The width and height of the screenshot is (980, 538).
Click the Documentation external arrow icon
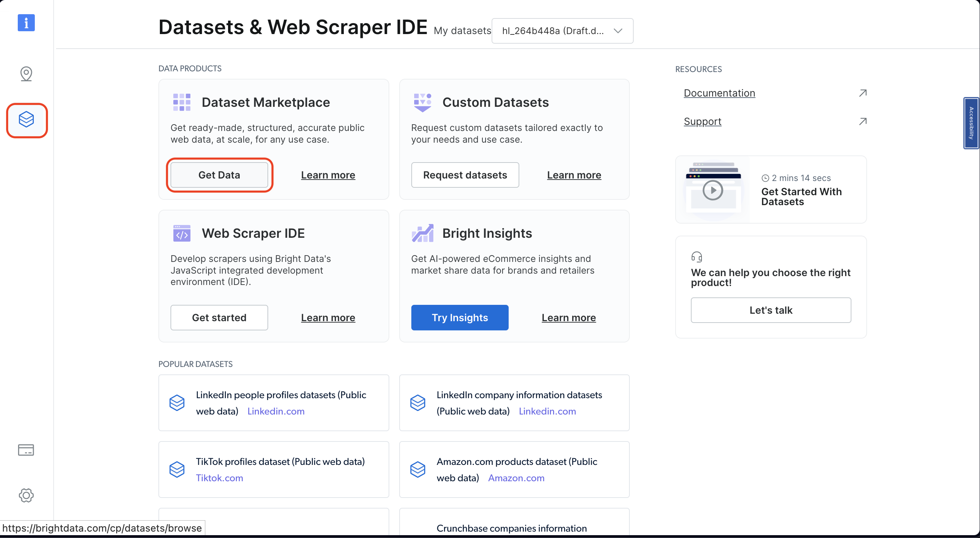[x=862, y=93]
